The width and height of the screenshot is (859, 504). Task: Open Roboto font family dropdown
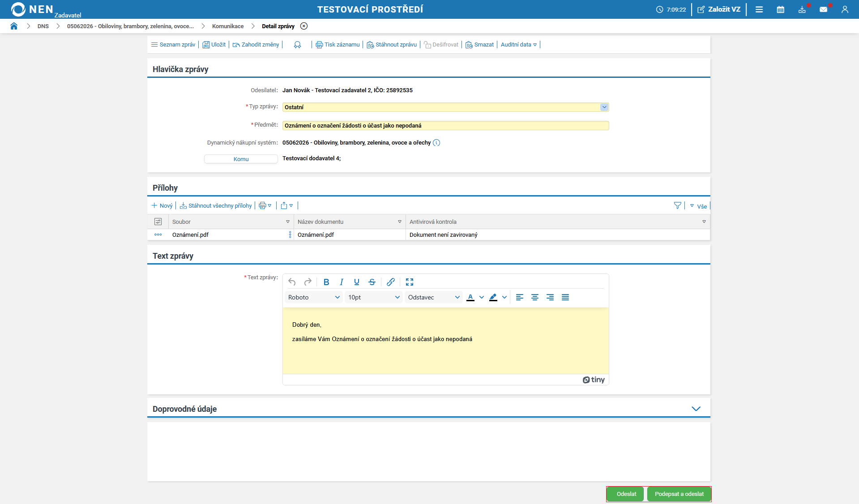coord(314,297)
